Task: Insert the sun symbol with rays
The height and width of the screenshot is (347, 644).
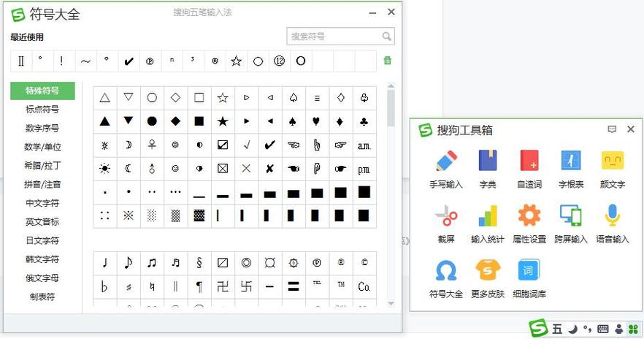Action: pyautogui.click(x=104, y=169)
